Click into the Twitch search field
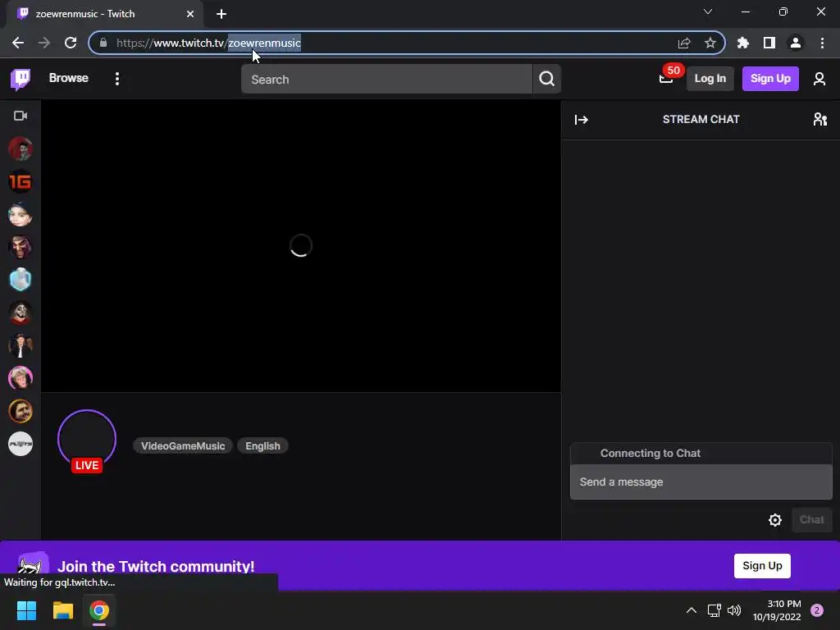 point(386,80)
